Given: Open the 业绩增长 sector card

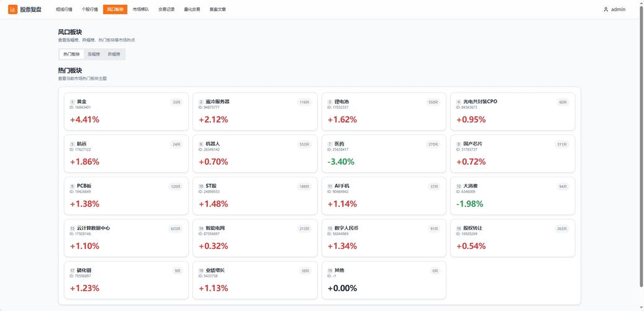Looking at the screenshot, I should (x=255, y=280).
